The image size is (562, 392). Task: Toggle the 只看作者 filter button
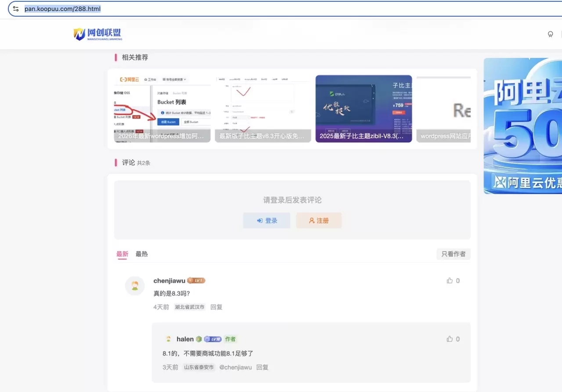click(x=453, y=254)
